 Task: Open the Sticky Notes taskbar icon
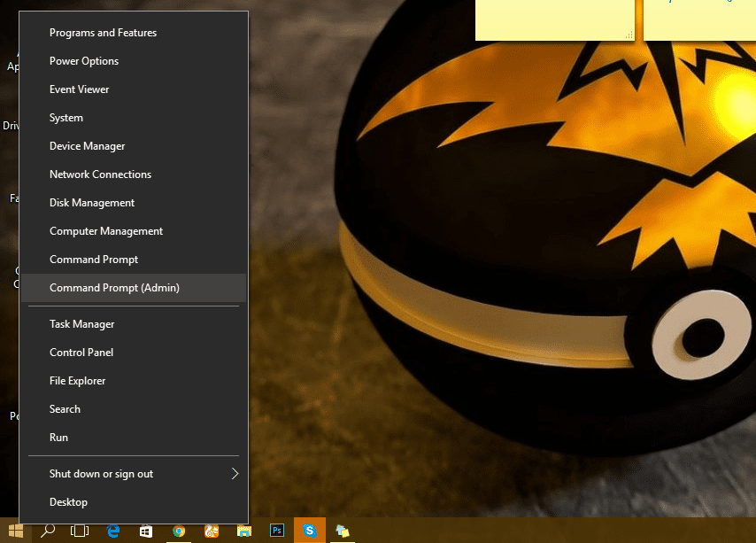point(343,531)
